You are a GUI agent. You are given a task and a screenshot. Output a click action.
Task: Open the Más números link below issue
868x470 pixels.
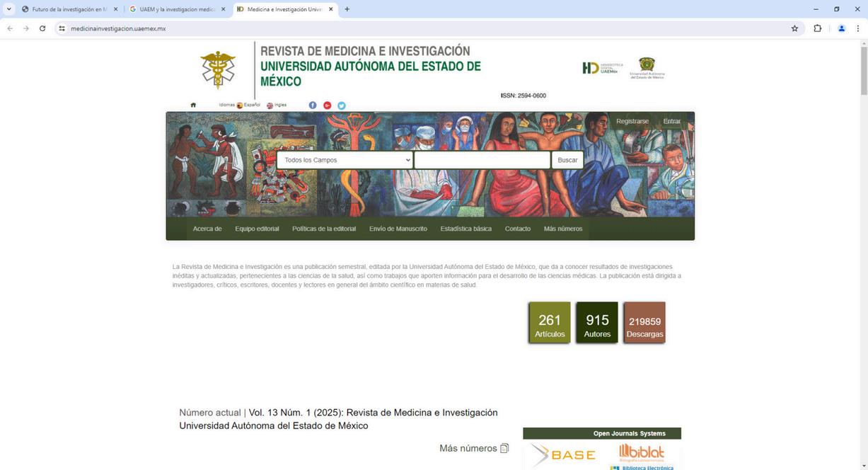click(468, 448)
